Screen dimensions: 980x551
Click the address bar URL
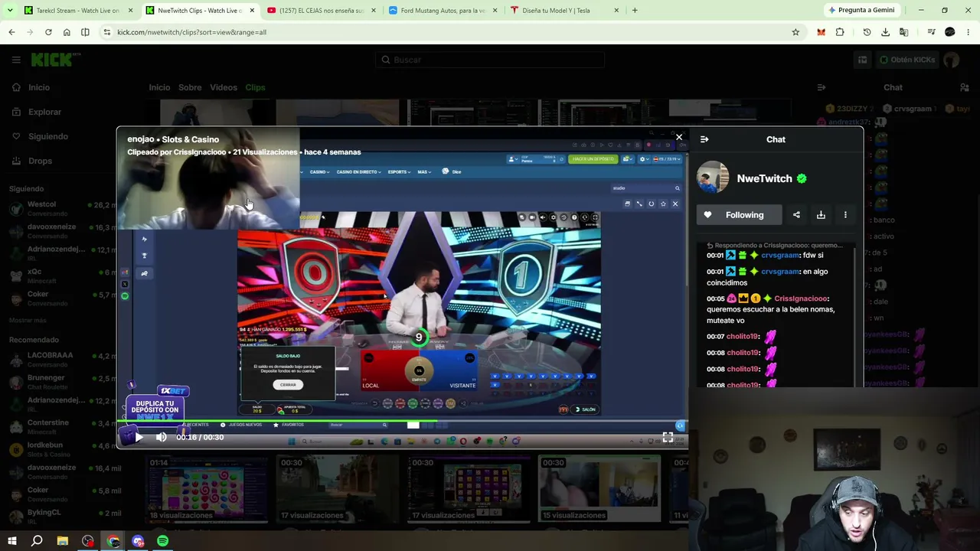[191, 32]
